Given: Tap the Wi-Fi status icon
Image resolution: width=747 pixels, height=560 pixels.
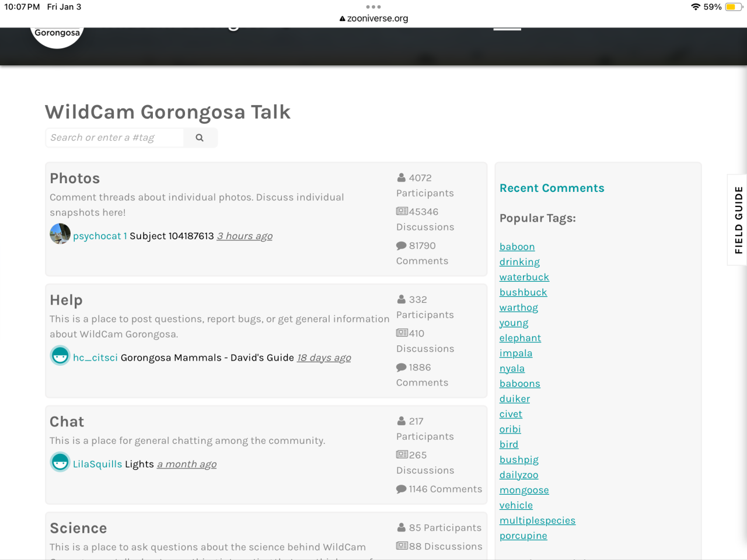Looking at the screenshot, I should click(696, 7).
